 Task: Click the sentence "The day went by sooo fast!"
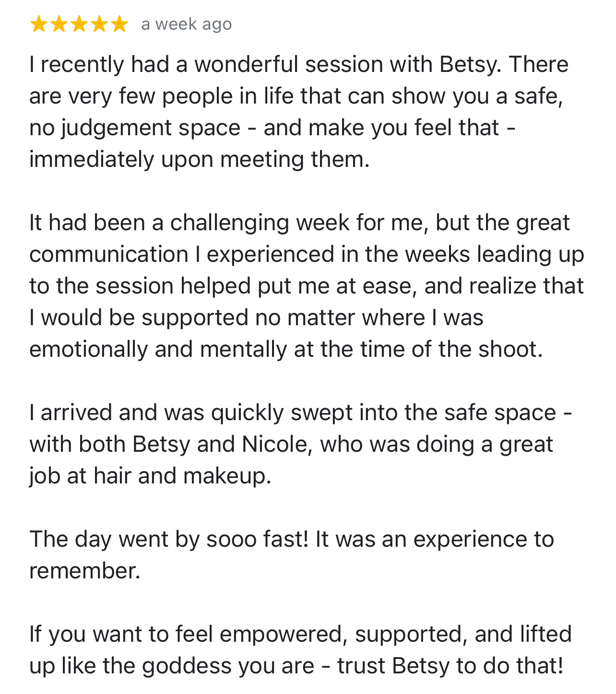tap(169, 539)
